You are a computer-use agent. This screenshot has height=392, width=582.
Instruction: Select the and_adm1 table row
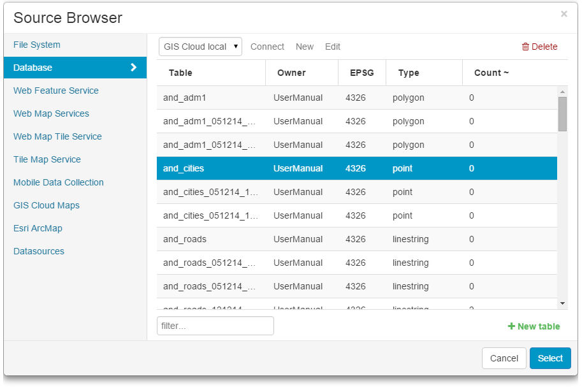tap(357, 98)
